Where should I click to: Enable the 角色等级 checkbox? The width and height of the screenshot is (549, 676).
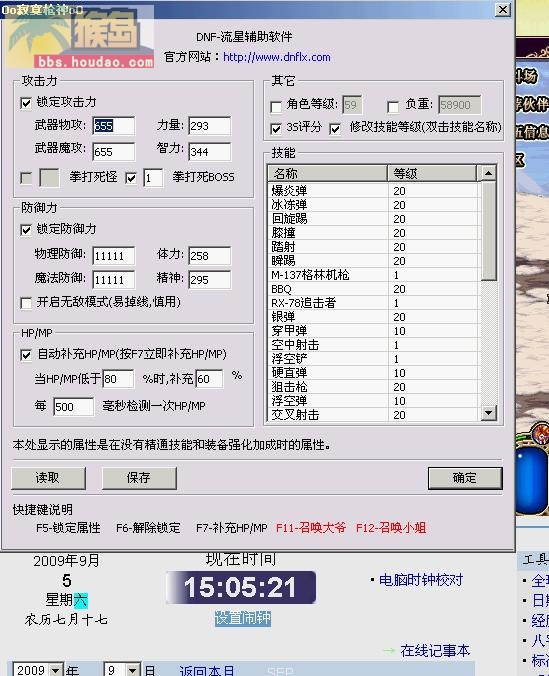tap(276, 106)
